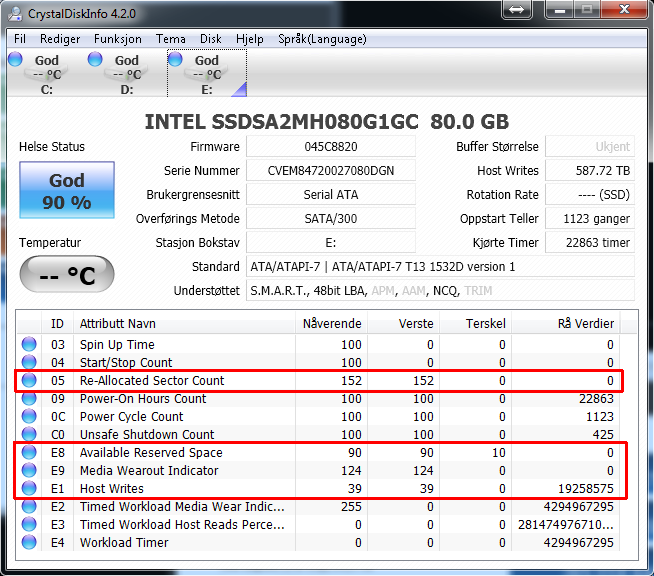Image resolution: width=654 pixels, height=576 pixels.
Task: Click the Oppstart Teller 1123 ganger field
Action: [590, 219]
